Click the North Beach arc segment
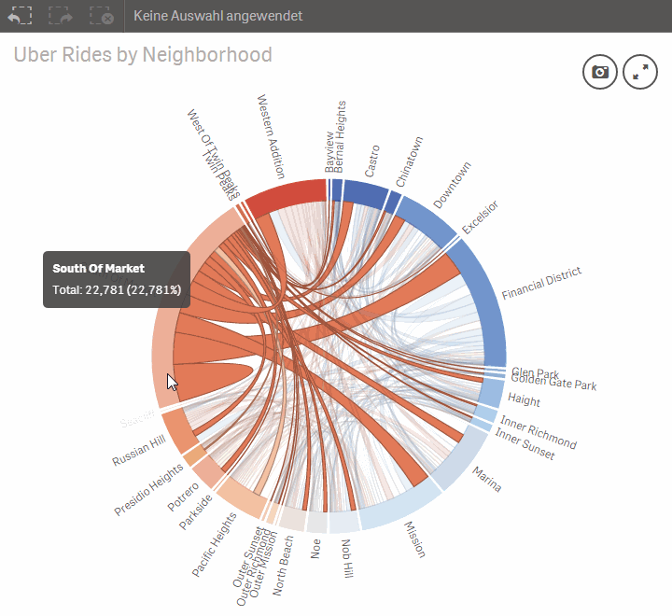This screenshot has width=672, height=616. pos(293,518)
